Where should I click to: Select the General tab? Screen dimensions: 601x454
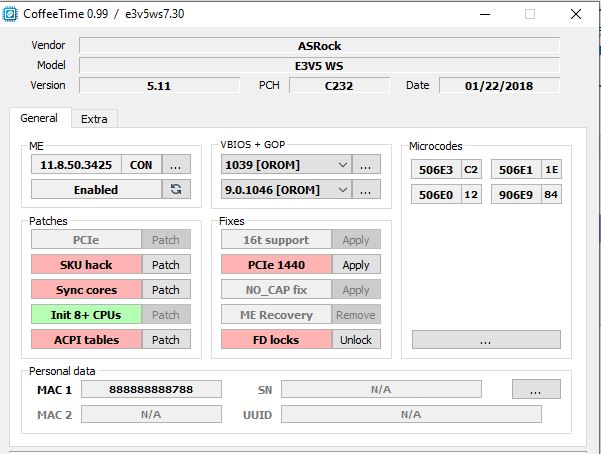(39, 118)
